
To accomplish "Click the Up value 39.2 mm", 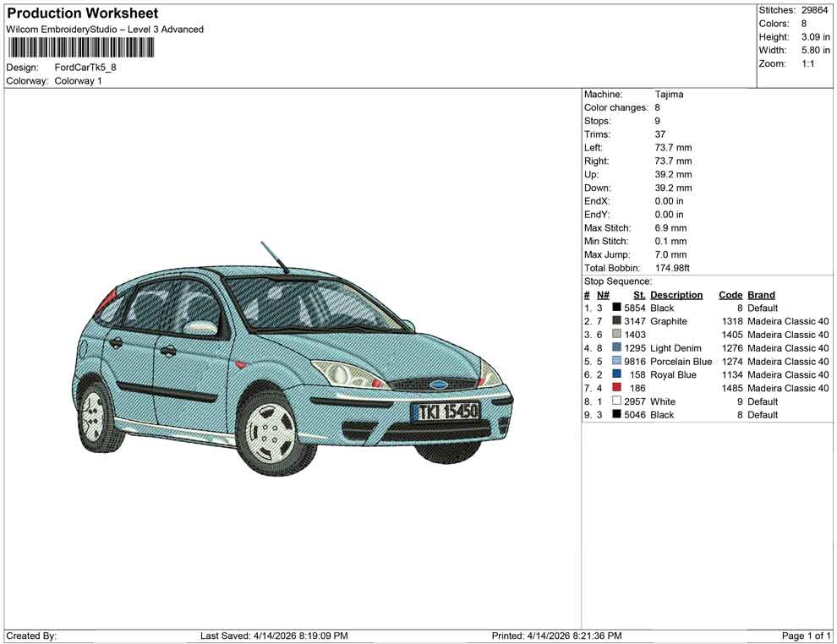I will pyautogui.click(x=673, y=174).
